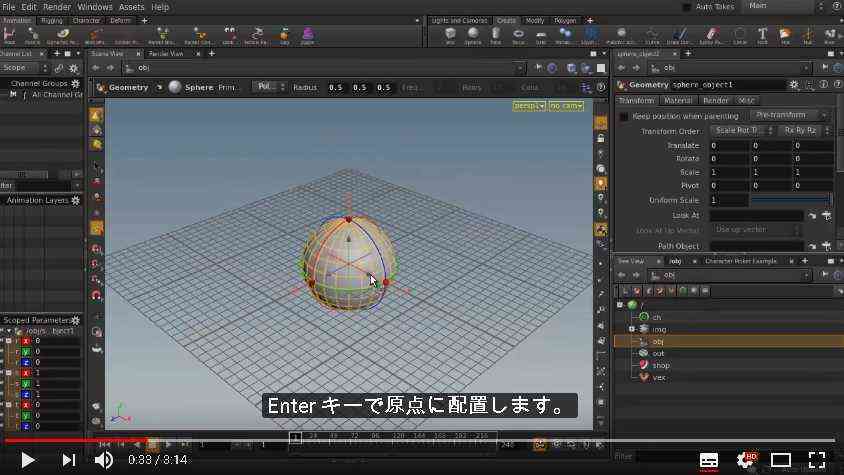
Task: Open the video quality settings gear
Action: point(746,460)
